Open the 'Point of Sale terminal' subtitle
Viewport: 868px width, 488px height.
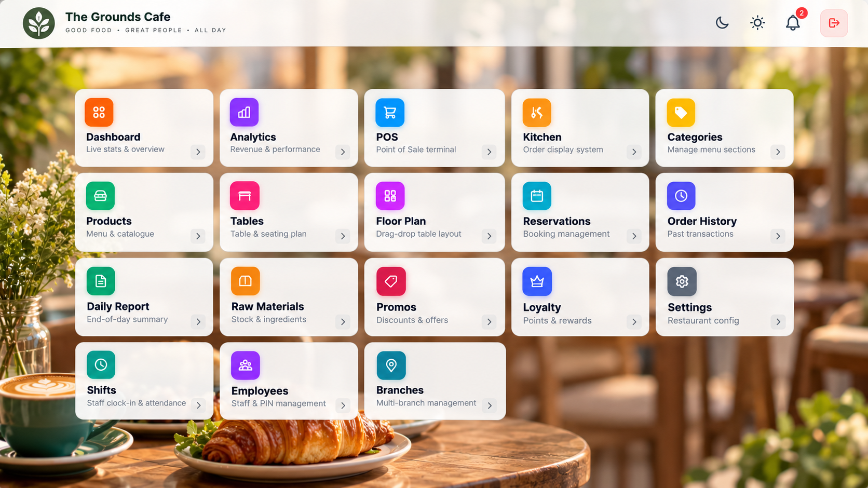point(416,150)
